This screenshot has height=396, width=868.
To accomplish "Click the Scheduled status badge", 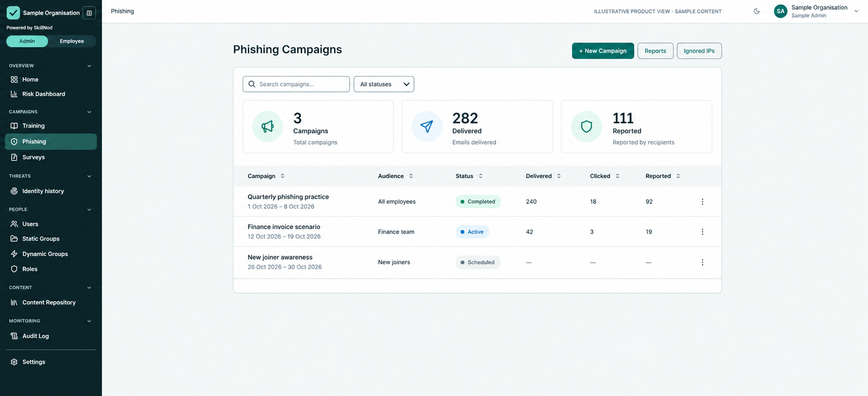I will (478, 262).
